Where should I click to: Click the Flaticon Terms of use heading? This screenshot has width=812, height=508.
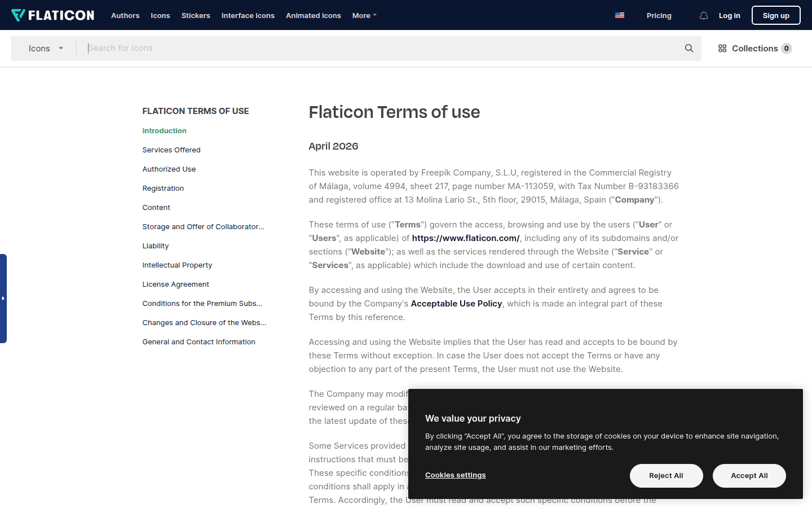[394, 112]
